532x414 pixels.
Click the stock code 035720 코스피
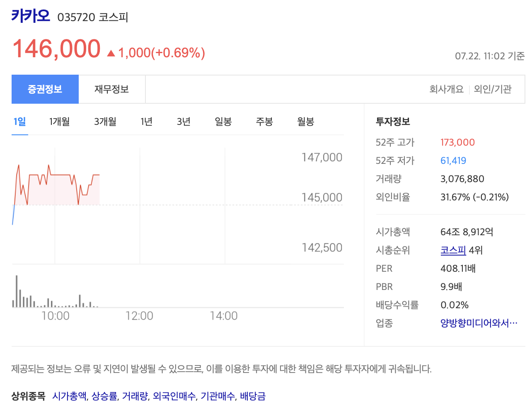[93, 17]
